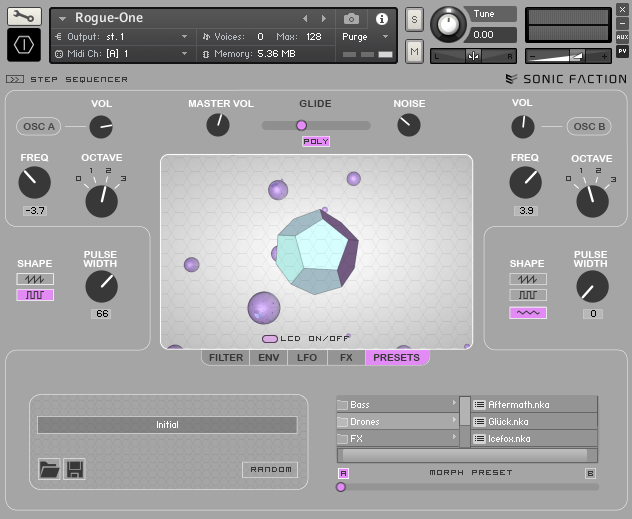Click the NOISE knob
This screenshot has width=632, height=519.
click(409, 125)
